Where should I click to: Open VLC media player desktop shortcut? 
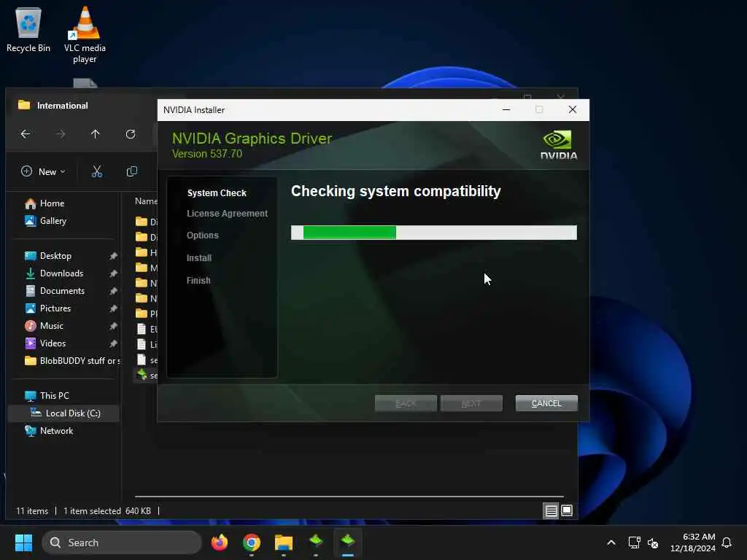point(85,35)
